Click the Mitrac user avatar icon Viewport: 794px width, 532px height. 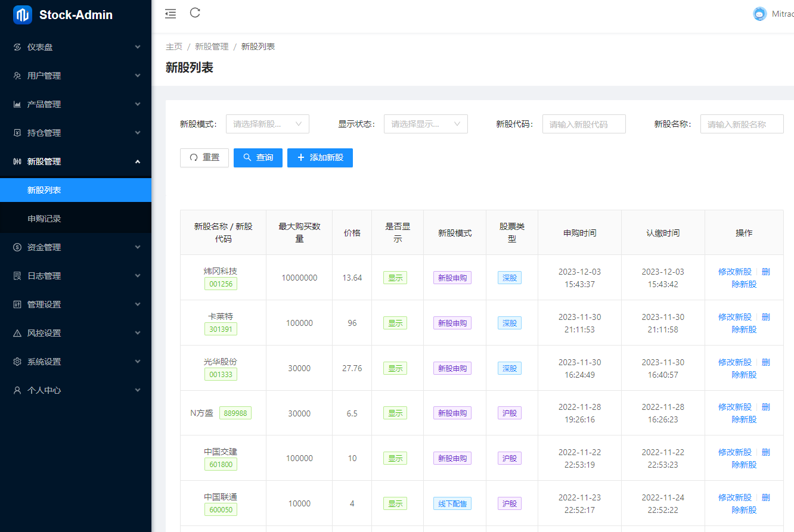[x=759, y=14]
